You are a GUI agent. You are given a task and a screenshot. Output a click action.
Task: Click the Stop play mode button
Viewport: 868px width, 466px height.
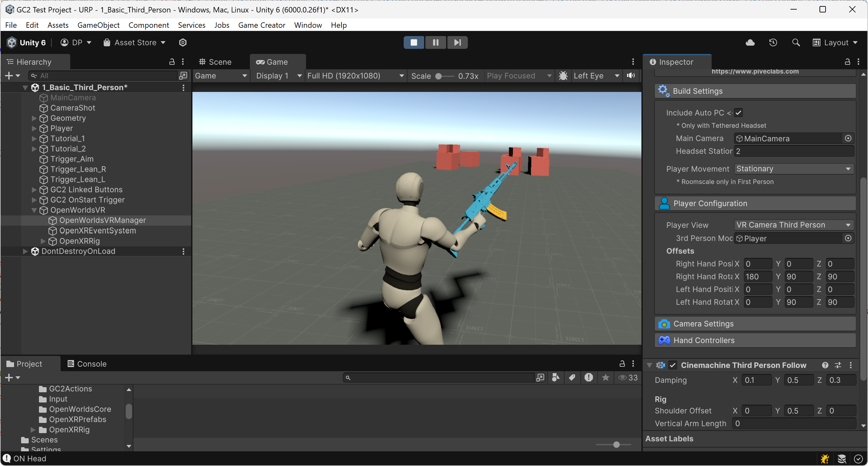(x=414, y=42)
